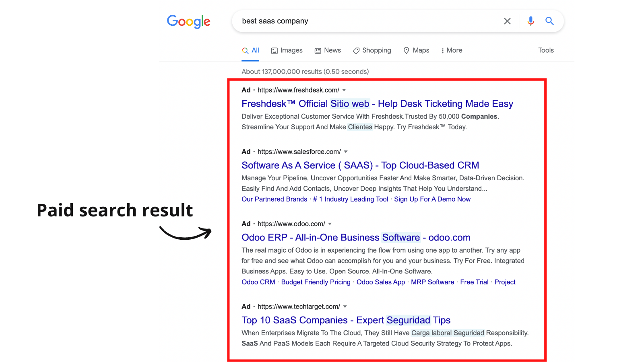644x362 pixels.
Task: Open the Tools button
Action: 546,50
